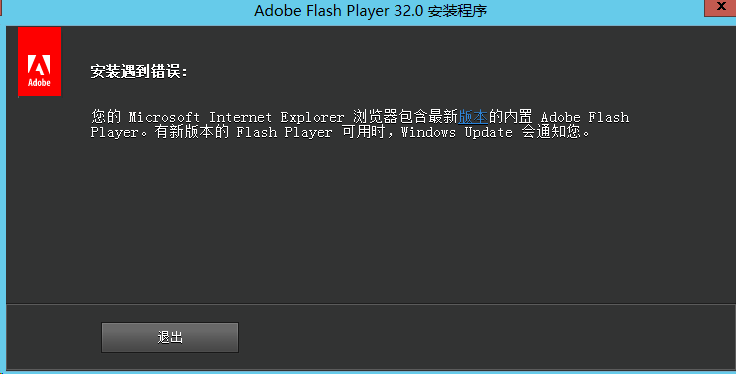
Task: Click the red Adobe logo icon
Action: point(39,61)
